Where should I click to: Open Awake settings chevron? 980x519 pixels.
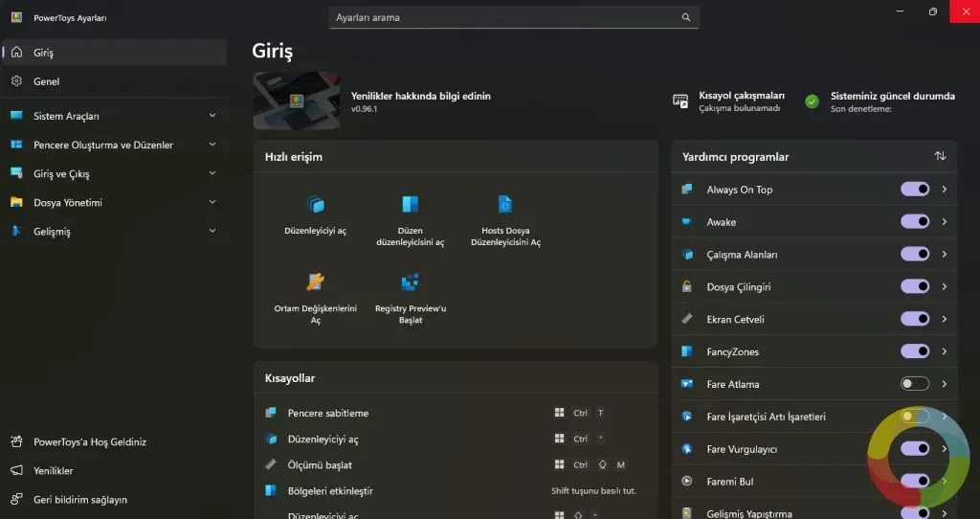coord(944,221)
